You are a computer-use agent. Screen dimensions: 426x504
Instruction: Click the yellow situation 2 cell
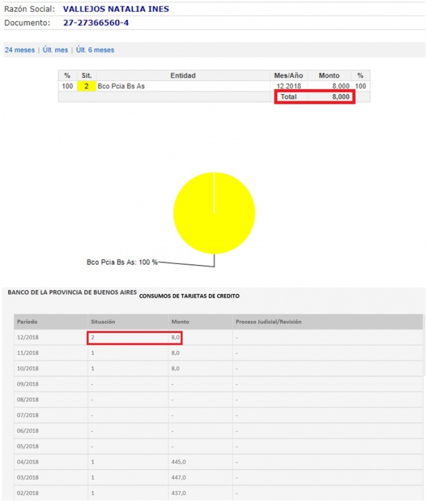pyautogui.click(x=86, y=86)
